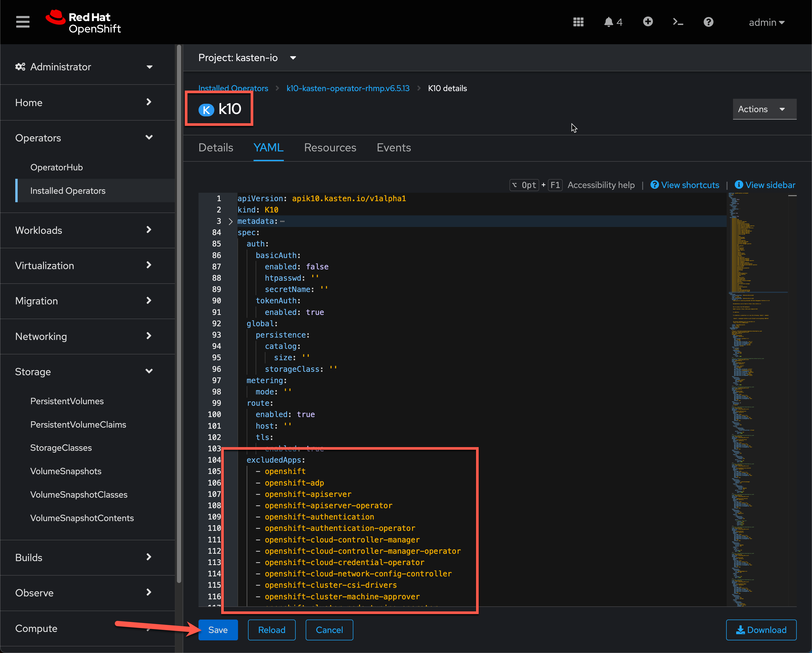Image resolution: width=812 pixels, height=653 pixels.
Task: Expand the Networking navigation section
Action: coord(84,336)
